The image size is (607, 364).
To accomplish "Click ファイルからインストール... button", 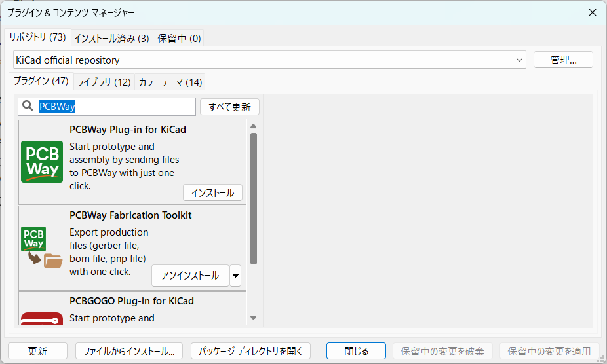I will click(129, 351).
